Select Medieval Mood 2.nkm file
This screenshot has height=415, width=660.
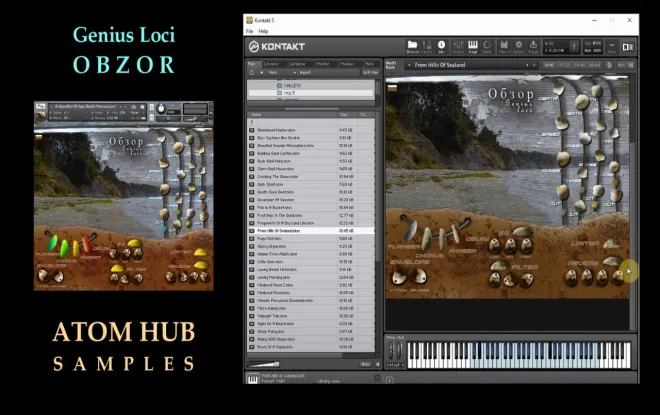(x=310, y=285)
